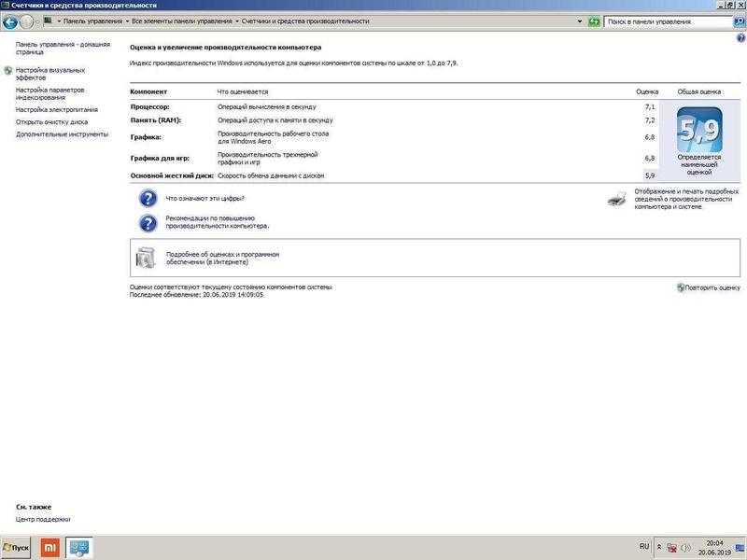Screen dimensions: 747x560
Task: Click hard disk score value 5,9 in table
Action: (650, 175)
